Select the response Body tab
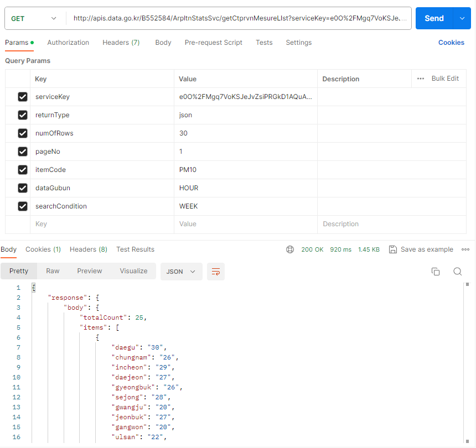 pos(8,249)
